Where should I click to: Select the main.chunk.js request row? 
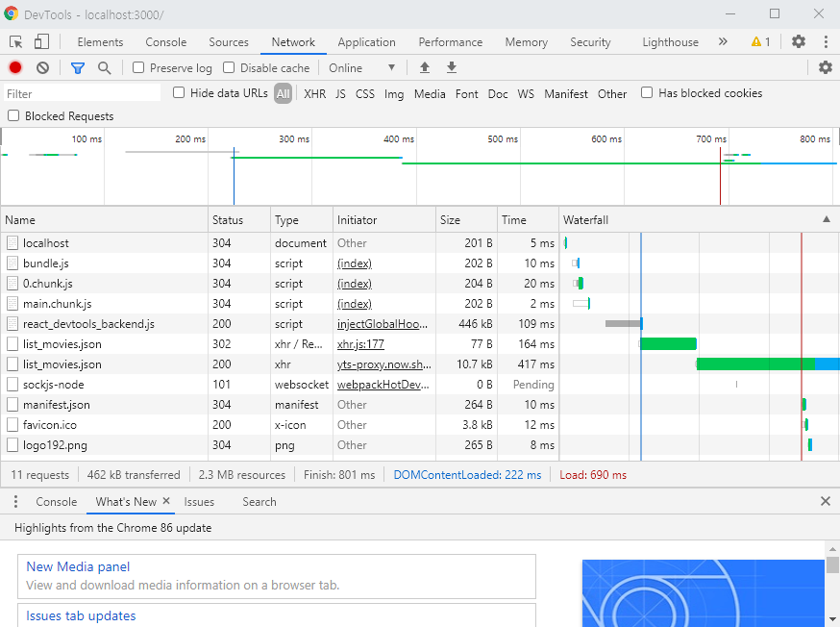pyautogui.click(x=420, y=304)
